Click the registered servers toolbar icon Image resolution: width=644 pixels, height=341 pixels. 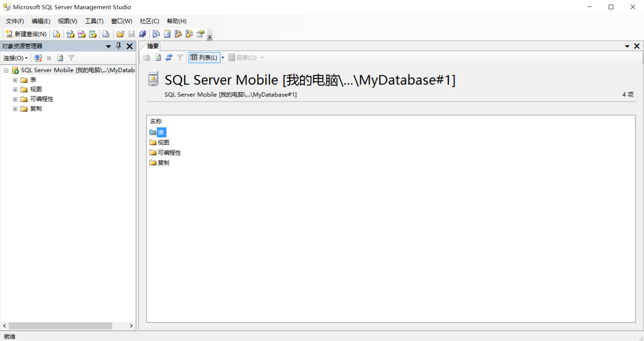click(x=156, y=34)
